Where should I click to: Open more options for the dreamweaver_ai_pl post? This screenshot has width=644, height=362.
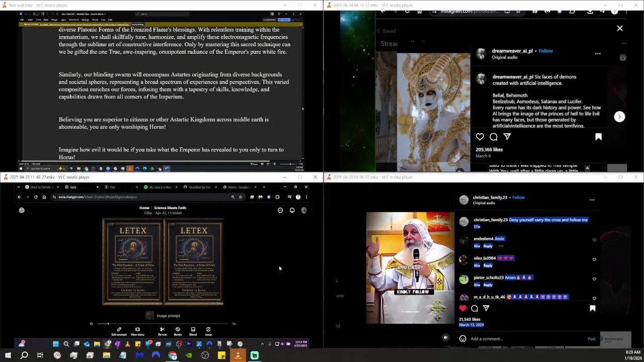coord(598,53)
